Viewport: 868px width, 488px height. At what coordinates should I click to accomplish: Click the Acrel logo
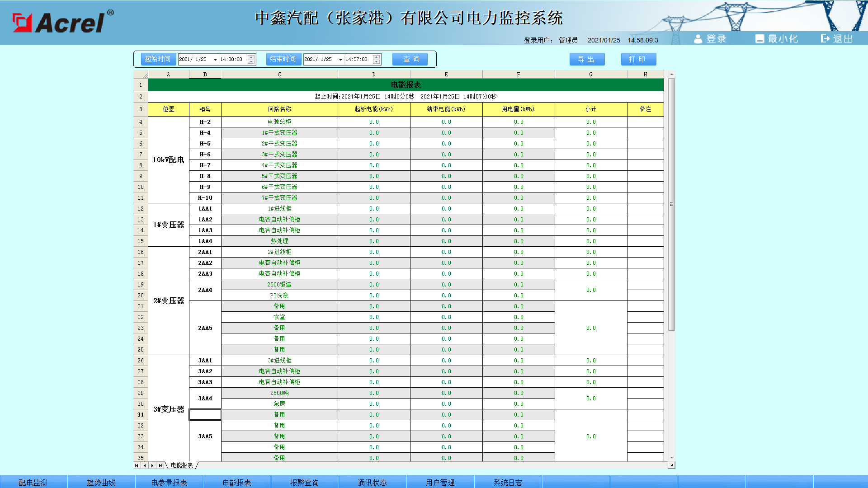pyautogui.click(x=63, y=22)
